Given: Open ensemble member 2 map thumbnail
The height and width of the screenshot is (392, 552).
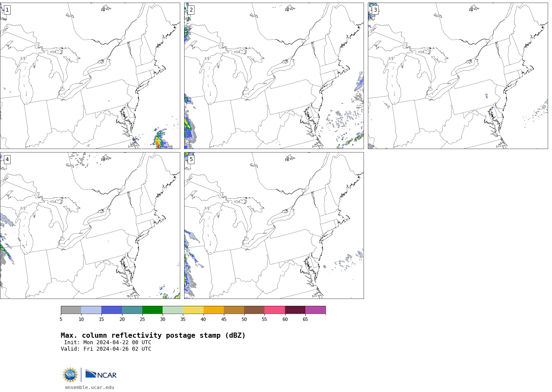Looking at the screenshot, I should pos(274,76).
